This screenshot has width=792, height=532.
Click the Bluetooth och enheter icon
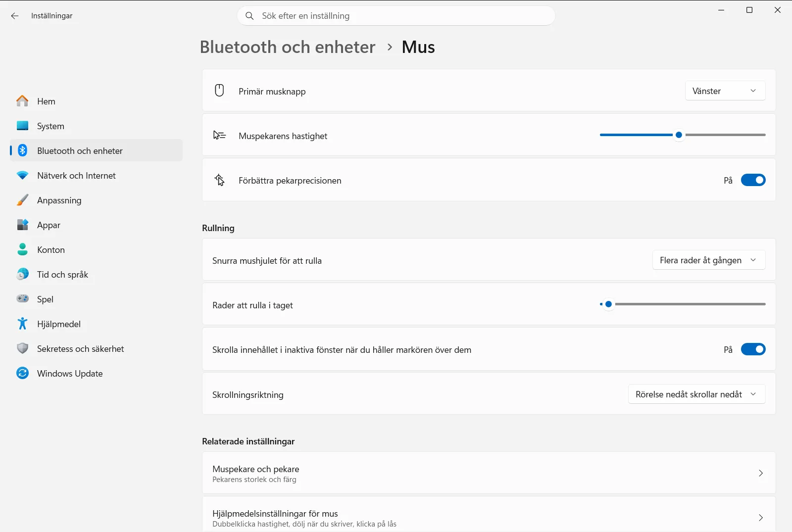click(x=22, y=150)
